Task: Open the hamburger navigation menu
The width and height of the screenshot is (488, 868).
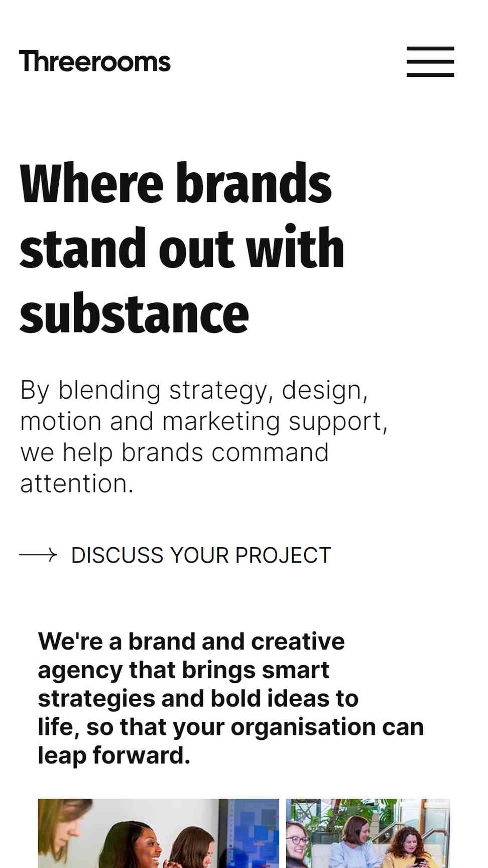Action: coord(430,62)
